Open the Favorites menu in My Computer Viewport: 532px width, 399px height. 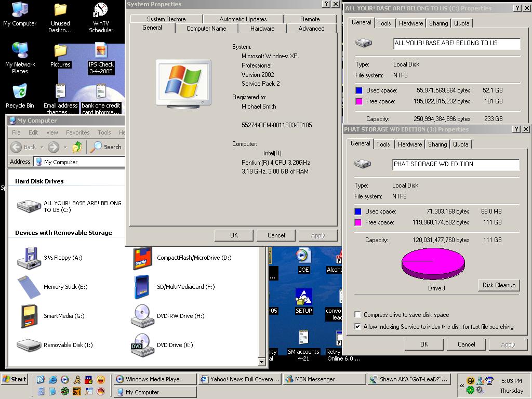[78, 132]
